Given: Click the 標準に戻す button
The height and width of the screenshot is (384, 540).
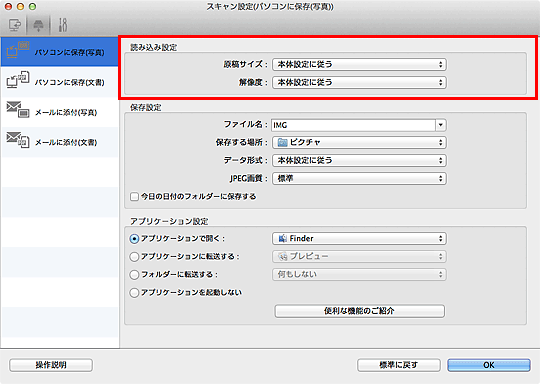Looking at the screenshot, I should point(399,365).
